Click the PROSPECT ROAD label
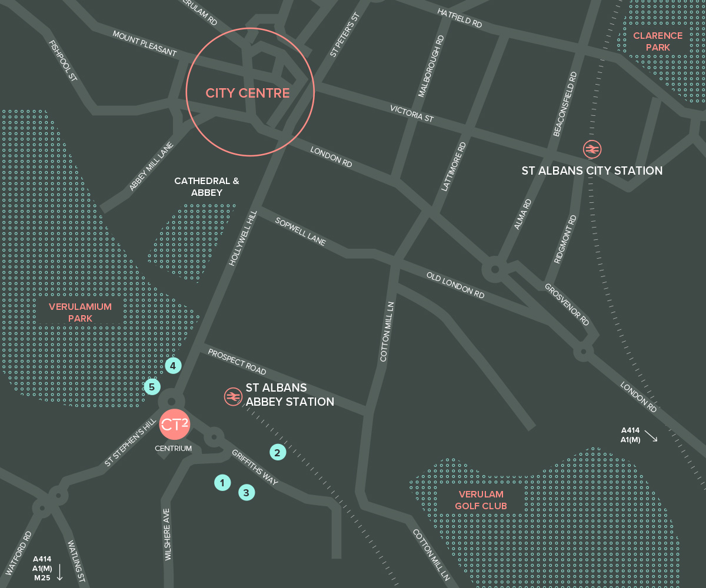This screenshot has width=706, height=588. [x=237, y=362]
